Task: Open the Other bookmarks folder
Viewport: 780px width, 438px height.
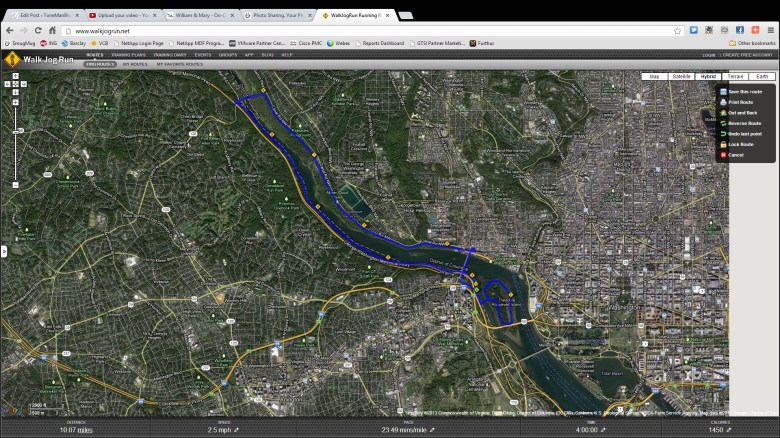Action: (x=752, y=43)
